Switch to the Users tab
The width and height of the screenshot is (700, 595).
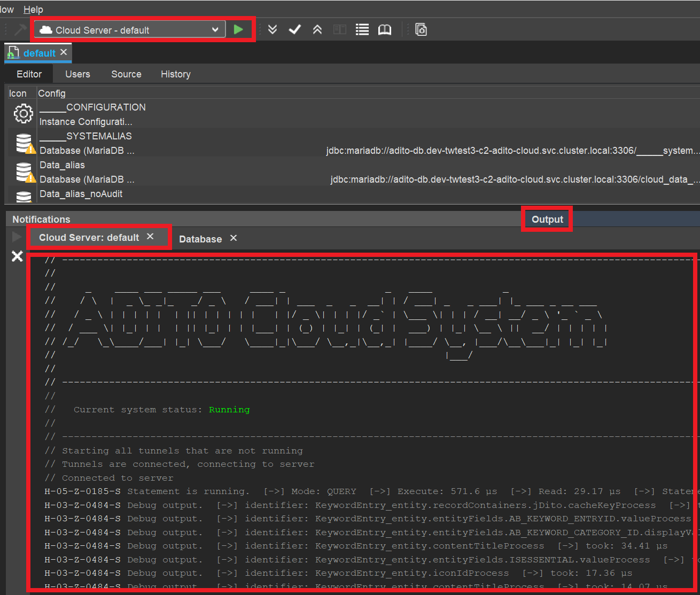point(77,74)
